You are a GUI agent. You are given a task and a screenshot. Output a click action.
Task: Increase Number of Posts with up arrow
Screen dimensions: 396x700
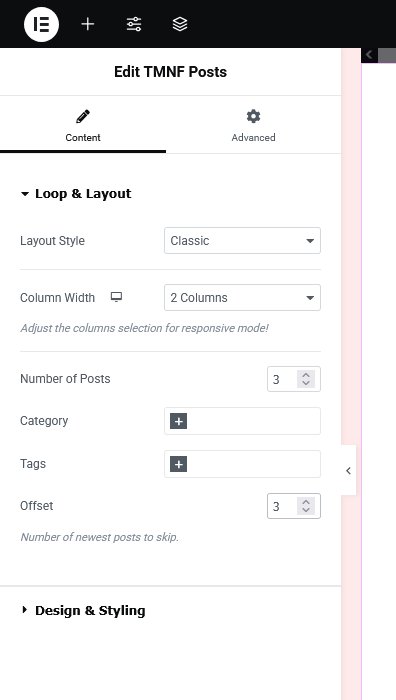click(x=306, y=375)
